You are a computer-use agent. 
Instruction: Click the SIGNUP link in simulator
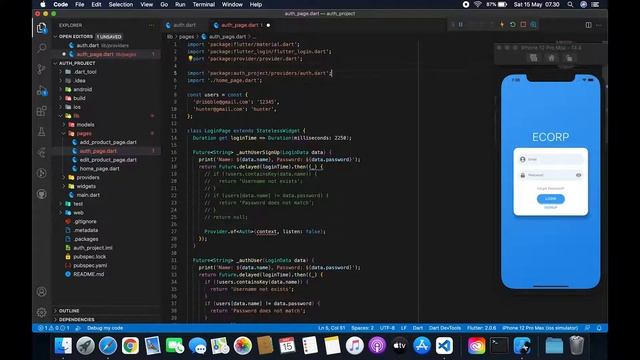point(551,208)
